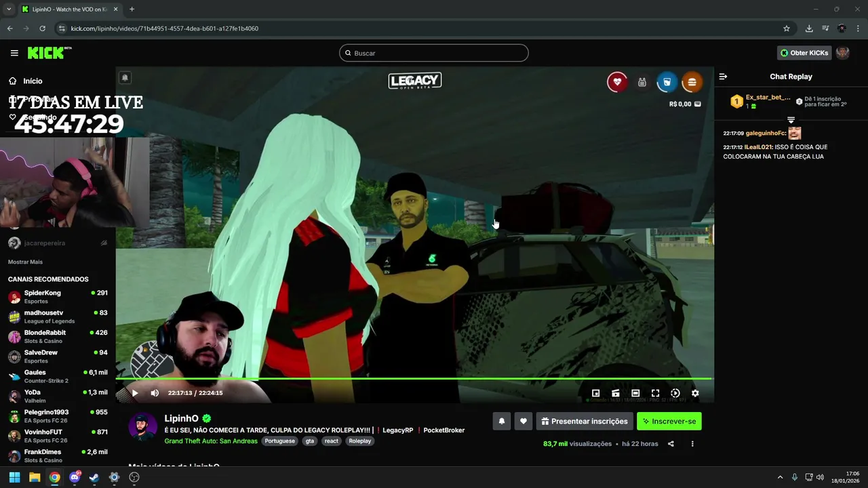Open new browser tab
Image resolution: width=868 pixels, height=488 pixels.
pos(132,9)
